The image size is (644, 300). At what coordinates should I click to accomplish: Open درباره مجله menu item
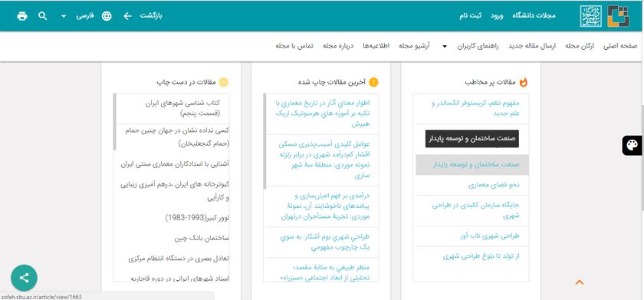click(x=338, y=46)
